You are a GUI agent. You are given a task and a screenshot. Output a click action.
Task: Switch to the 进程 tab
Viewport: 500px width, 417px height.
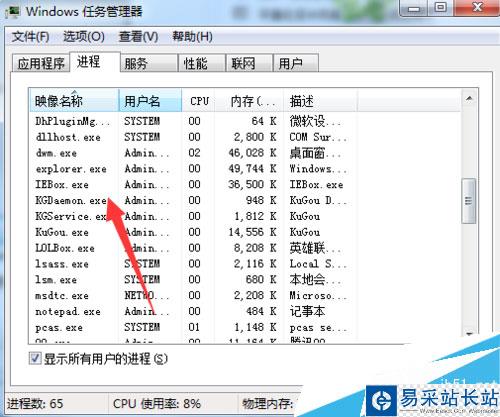click(x=95, y=62)
